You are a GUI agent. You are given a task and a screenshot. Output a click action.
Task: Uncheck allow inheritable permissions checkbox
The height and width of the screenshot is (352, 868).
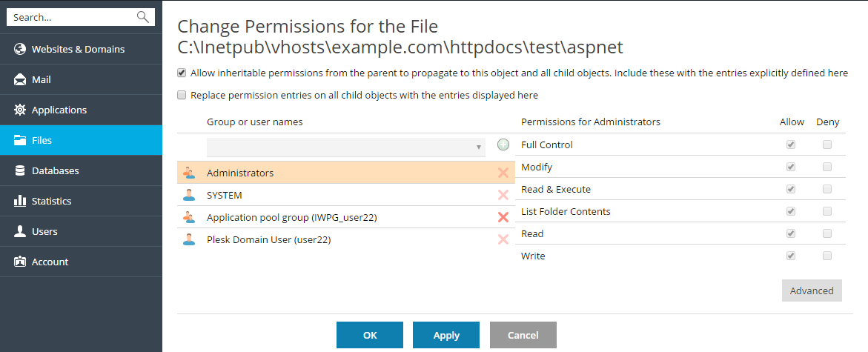(x=182, y=73)
